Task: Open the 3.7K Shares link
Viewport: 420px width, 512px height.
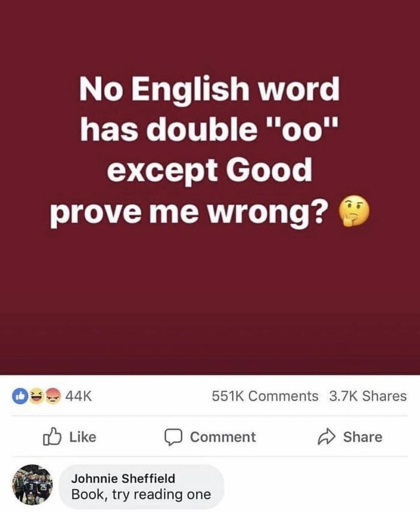Action: [x=368, y=396]
